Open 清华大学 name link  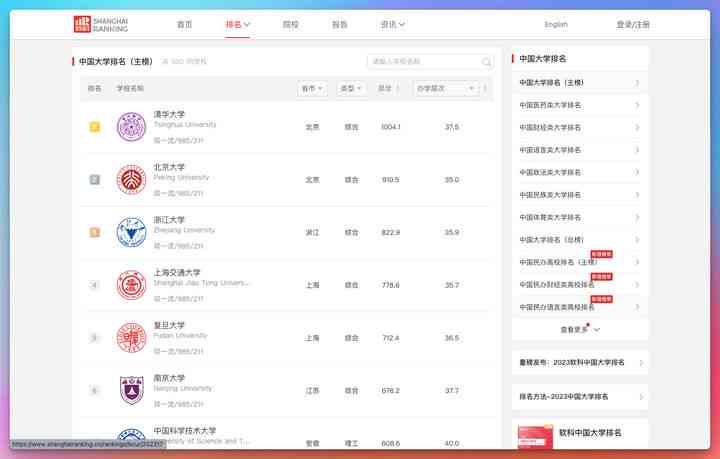pyautogui.click(x=169, y=114)
